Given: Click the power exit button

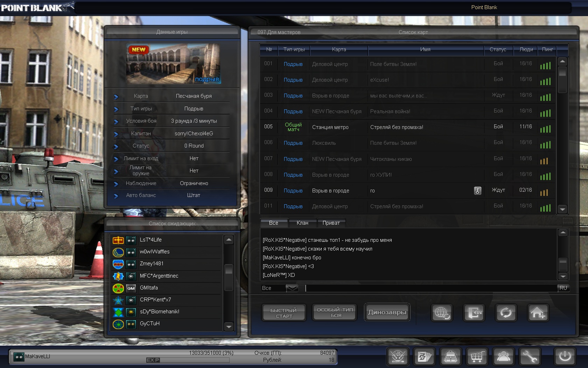Looking at the screenshot, I should click(565, 357).
